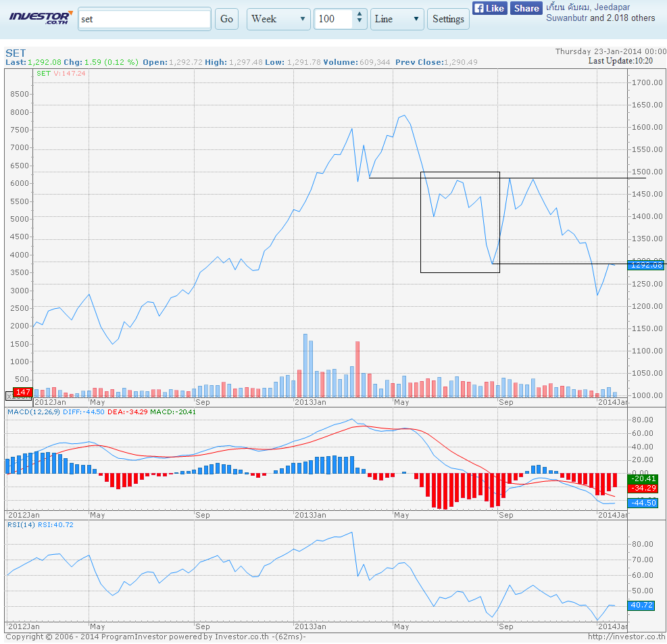The height and width of the screenshot is (644, 667).
Task: Click the SET V:147.24 volume legend
Action: click(x=61, y=73)
